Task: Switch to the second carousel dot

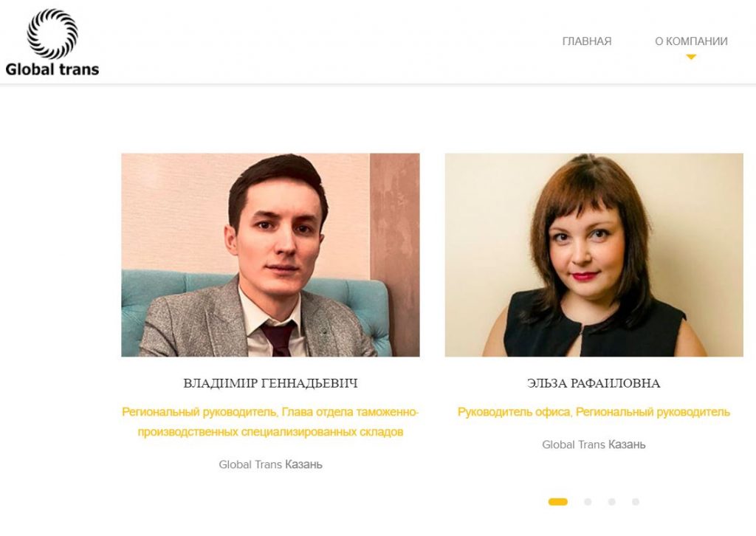Action: [587, 502]
